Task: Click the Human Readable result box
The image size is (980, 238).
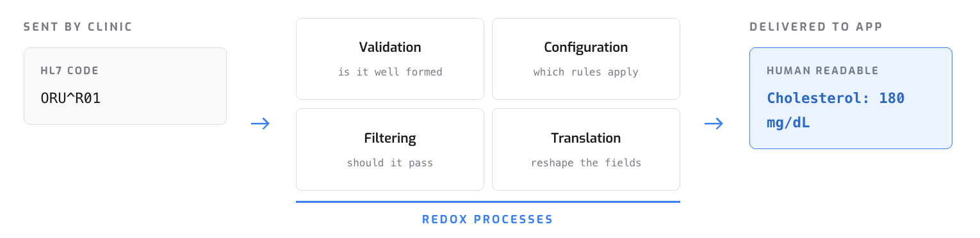Action: coord(851,98)
